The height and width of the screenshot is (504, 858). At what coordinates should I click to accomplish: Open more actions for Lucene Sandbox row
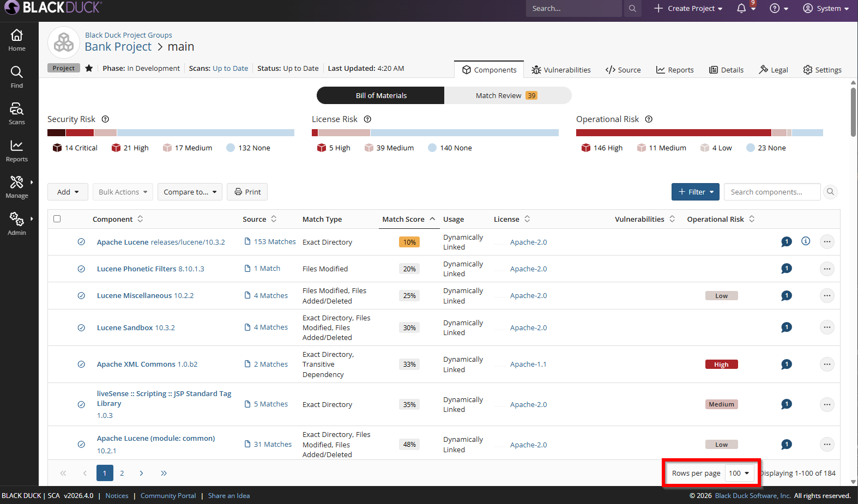click(x=827, y=327)
